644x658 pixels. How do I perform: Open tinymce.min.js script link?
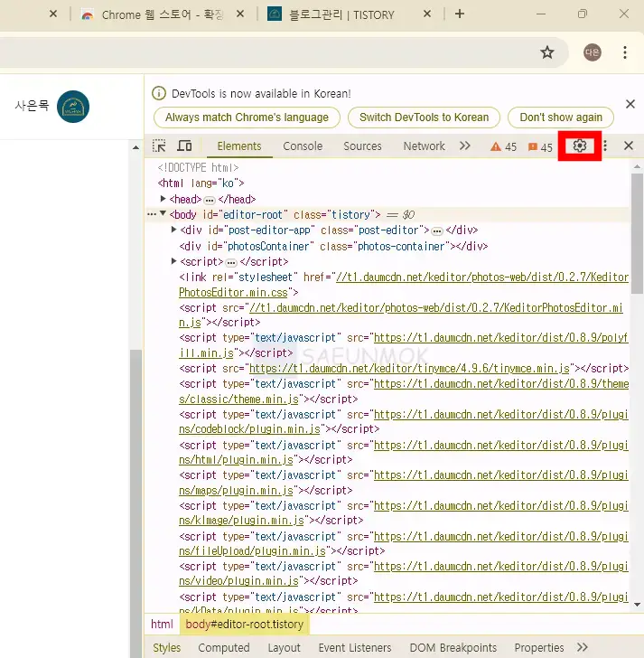point(409,369)
